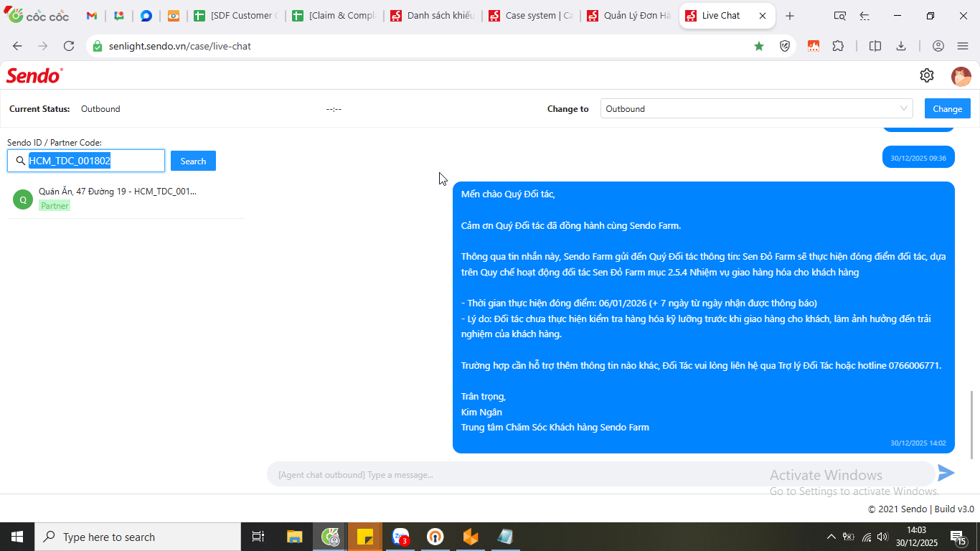Click the Windows taskbar search box
The width and height of the screenshot is (980, 551).
click(x=138, y=537)
